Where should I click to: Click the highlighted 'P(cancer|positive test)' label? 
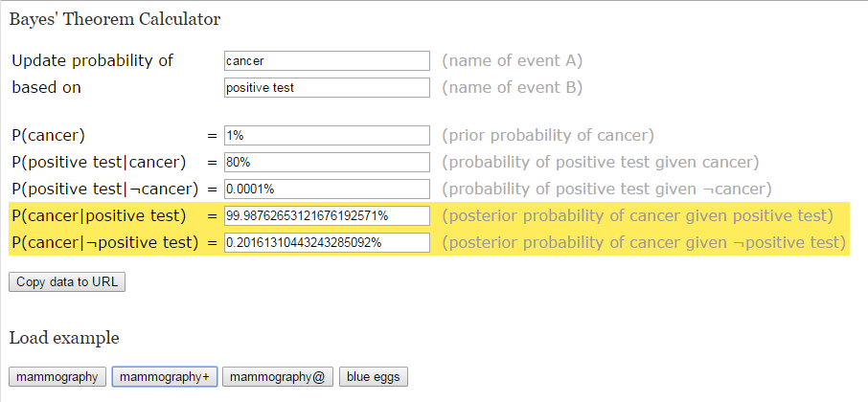pyautogui.click(x=99, y=216)
